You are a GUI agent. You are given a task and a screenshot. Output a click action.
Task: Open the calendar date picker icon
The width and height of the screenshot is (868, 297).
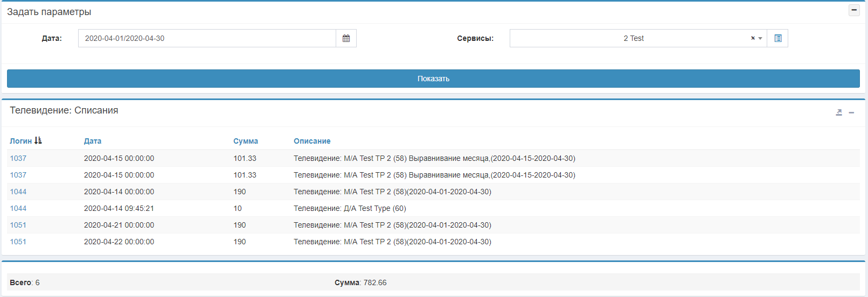tap(346, 38)
